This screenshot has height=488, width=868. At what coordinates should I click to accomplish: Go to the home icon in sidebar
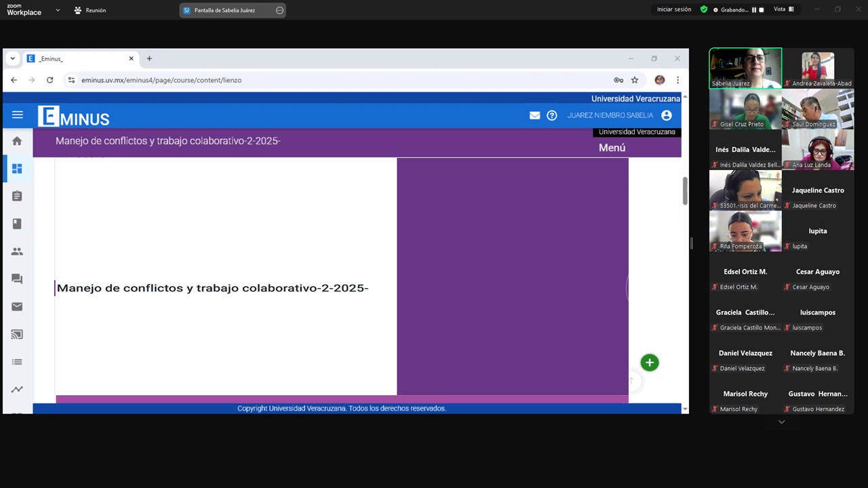[17, 141]
